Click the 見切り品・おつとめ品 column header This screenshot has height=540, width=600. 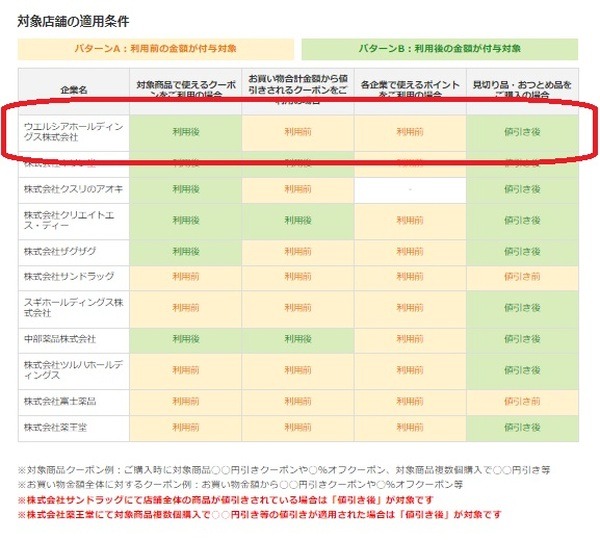pos(522,91)
